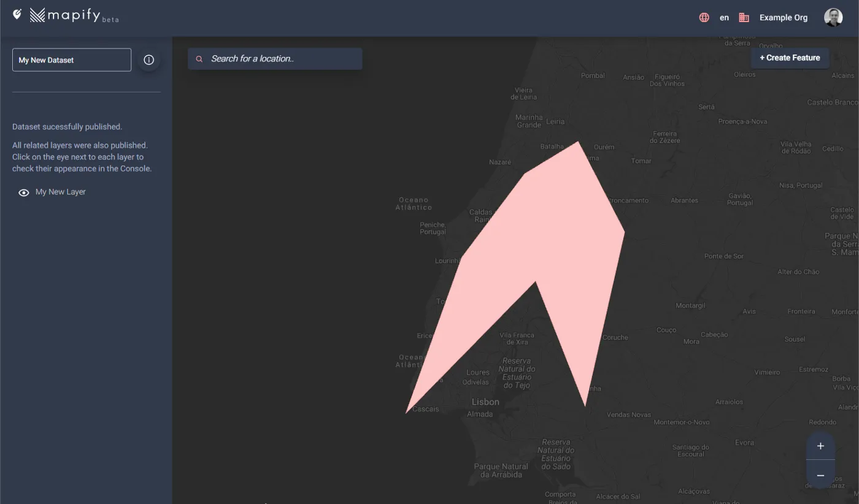Click the Almada label on the map
859x504 pixels.
(x=480, y=414)
